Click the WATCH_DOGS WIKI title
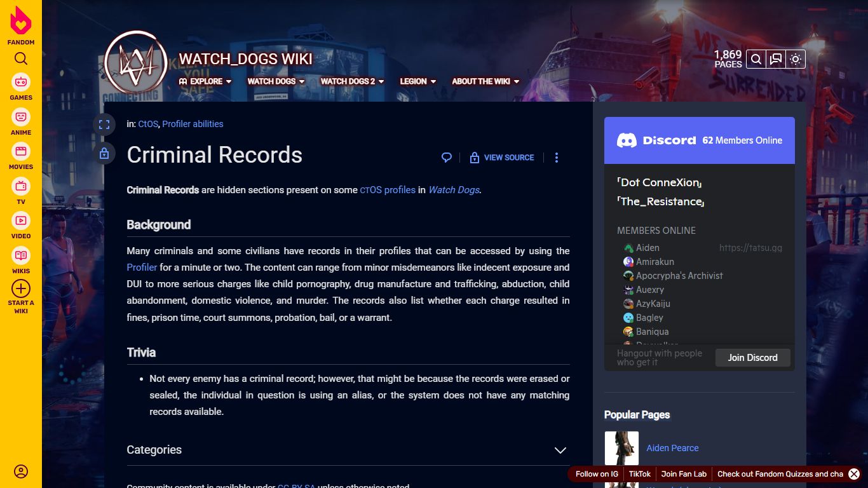Screen dimensions: 868x488 245,59
